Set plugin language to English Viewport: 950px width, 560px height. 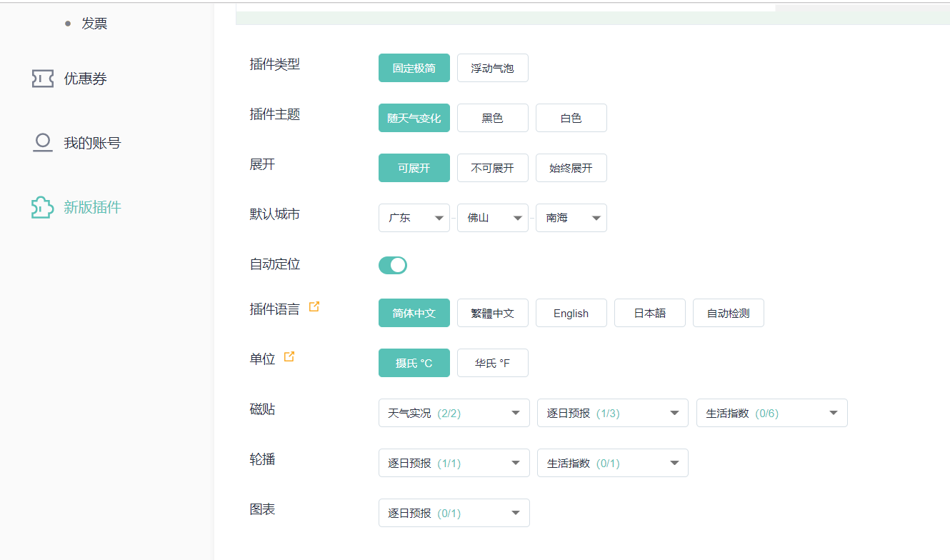point(571,313)
